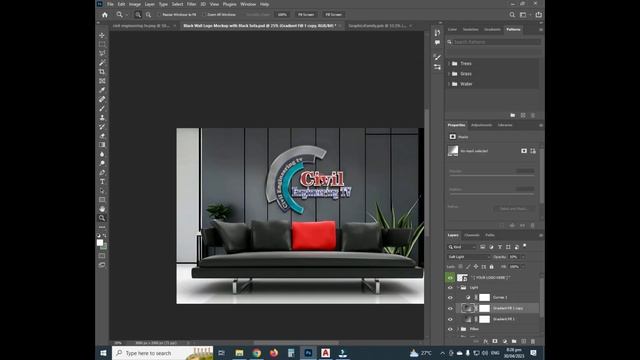Select the Horizontal Type tool
This screenshot has height=360, width=640.
pyautogui.click(x=102, y=182)
